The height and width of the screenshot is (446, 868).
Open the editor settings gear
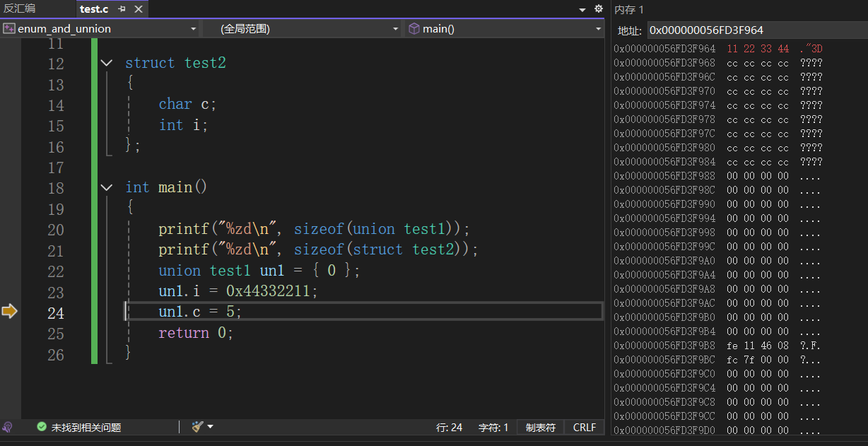599,9
